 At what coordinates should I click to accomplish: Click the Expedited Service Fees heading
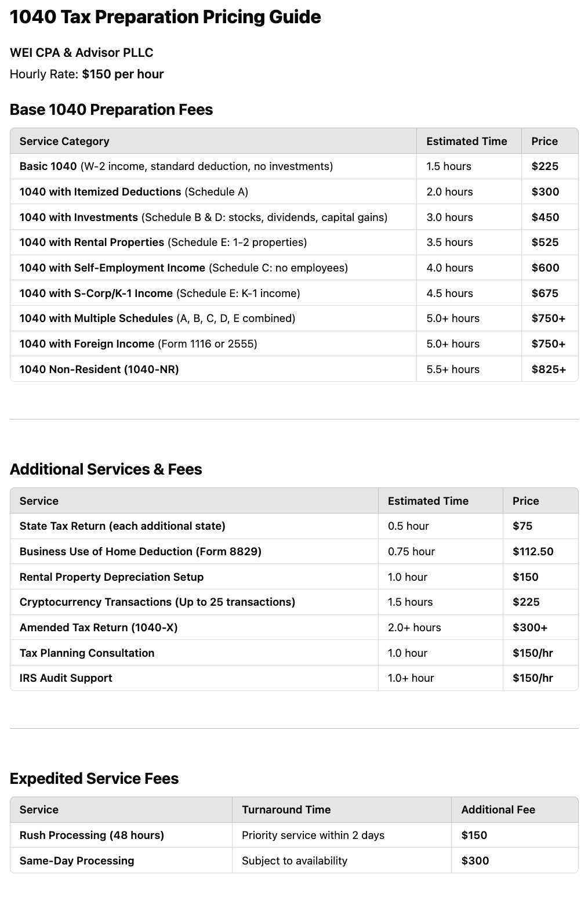click(x=94, y=779)
